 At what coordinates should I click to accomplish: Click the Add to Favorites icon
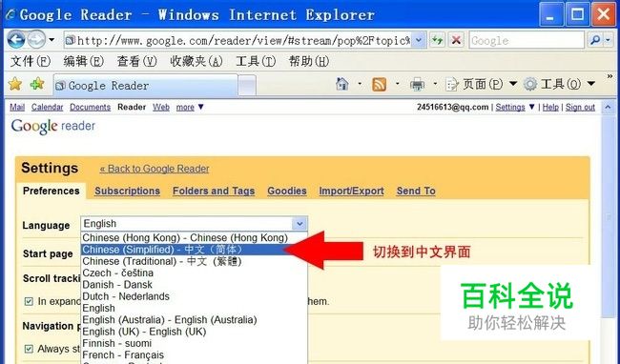[37, 84]
